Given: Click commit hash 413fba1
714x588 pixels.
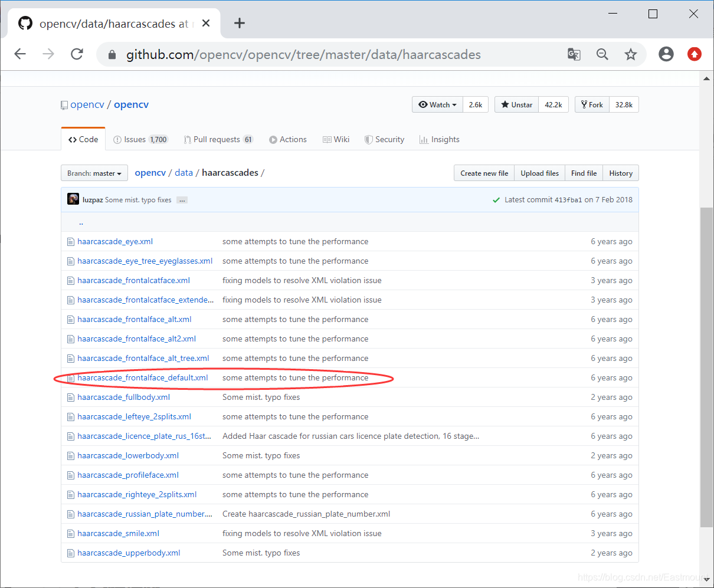Looking at the screenshot, I should pos(568,200).
